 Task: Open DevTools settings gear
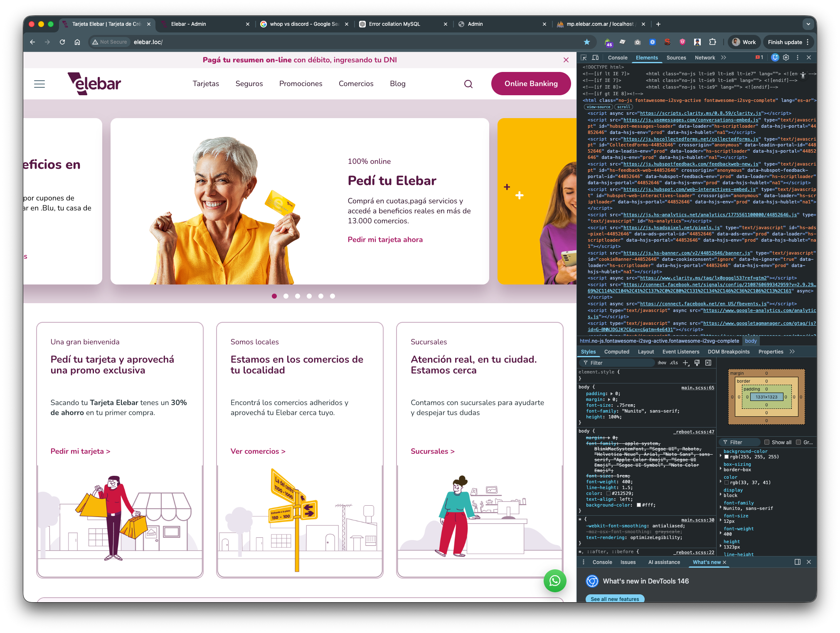(x=786, y=58)
